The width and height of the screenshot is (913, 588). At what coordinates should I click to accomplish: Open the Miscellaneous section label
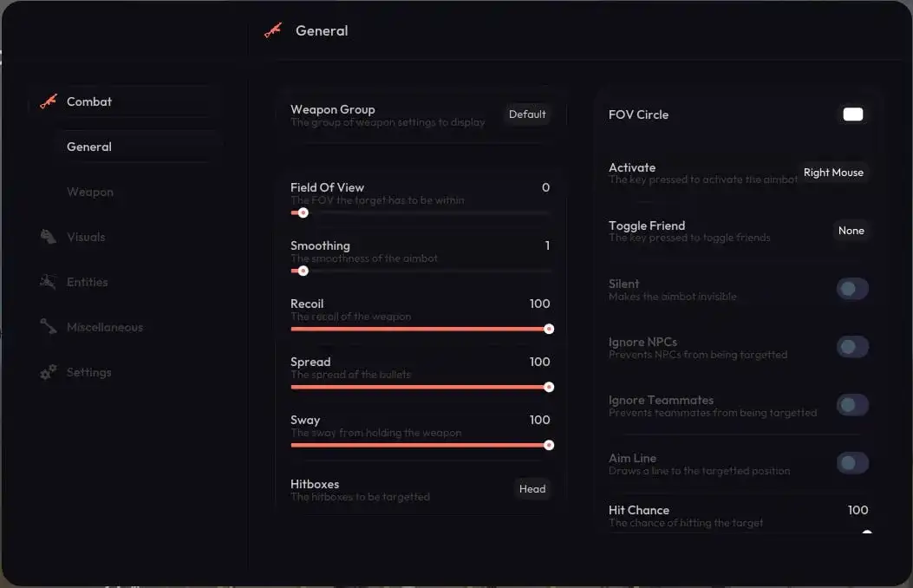(105, 327)
